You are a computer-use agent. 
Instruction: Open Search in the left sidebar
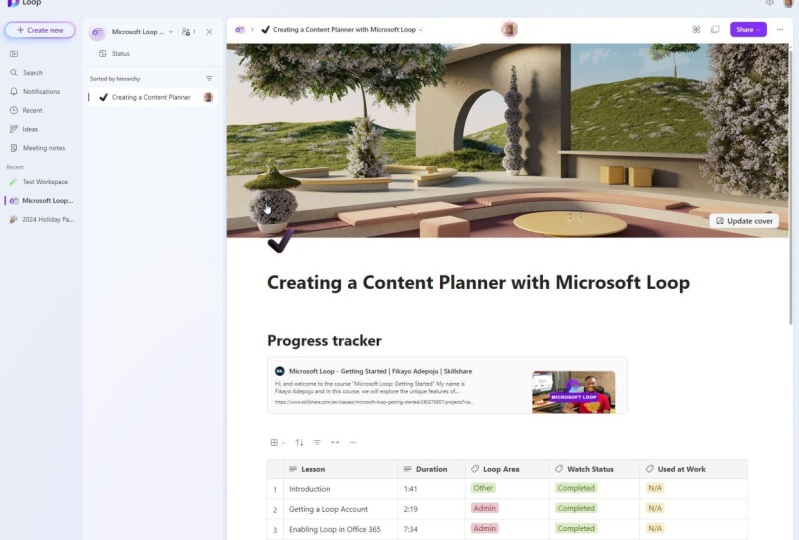[x=33, y=73]
